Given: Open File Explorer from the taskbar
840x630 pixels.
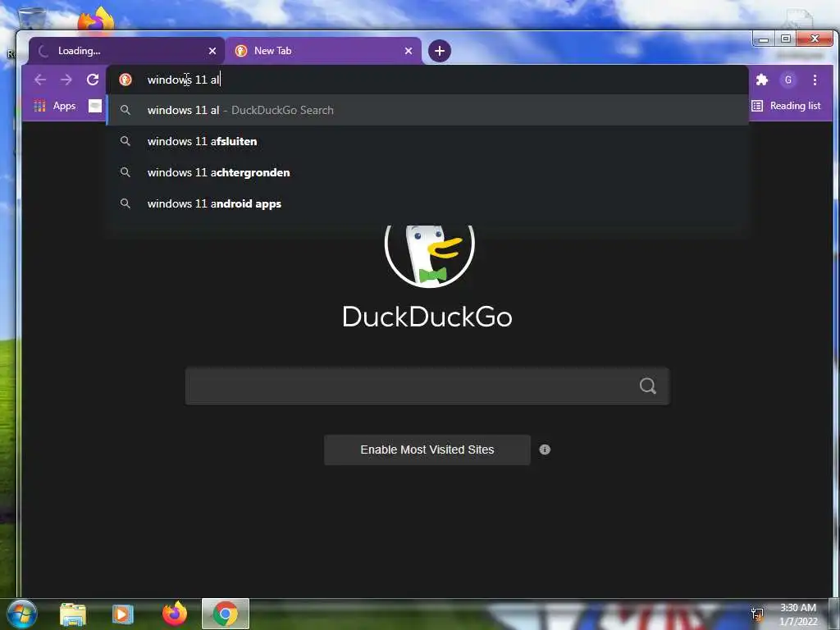Looking at the screenshot, I should coord(73,614).
